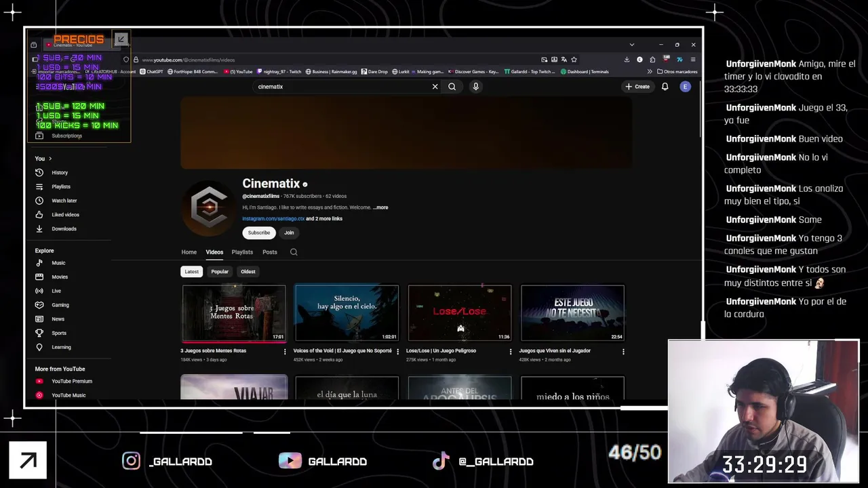Click the Join membership button
Image resolution: width=868 pixels, height=488 pixels.
click(x=289, y=232)
